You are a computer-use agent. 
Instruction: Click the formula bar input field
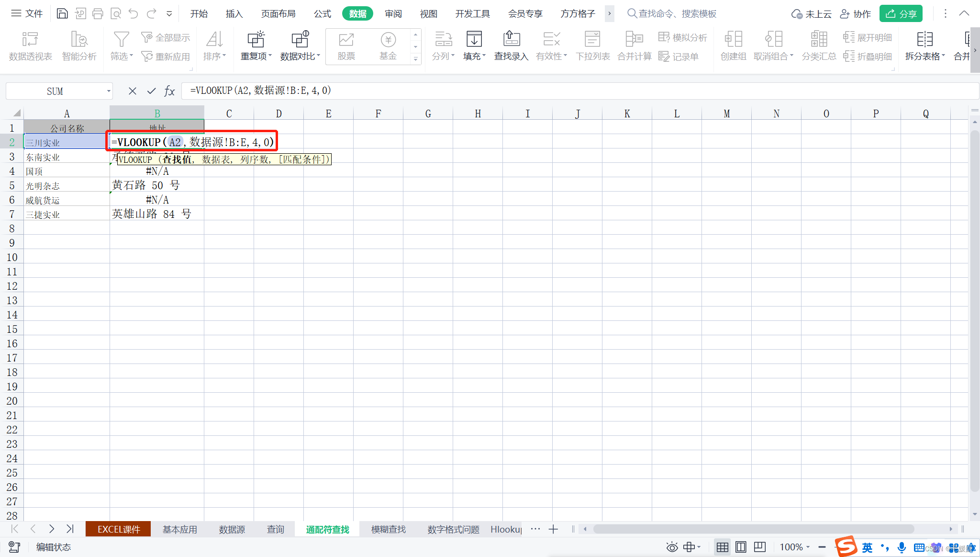[x=579, y=91]
